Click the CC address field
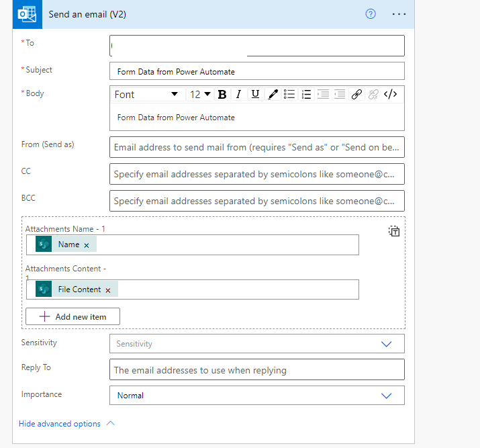 (x=257, y=174)
